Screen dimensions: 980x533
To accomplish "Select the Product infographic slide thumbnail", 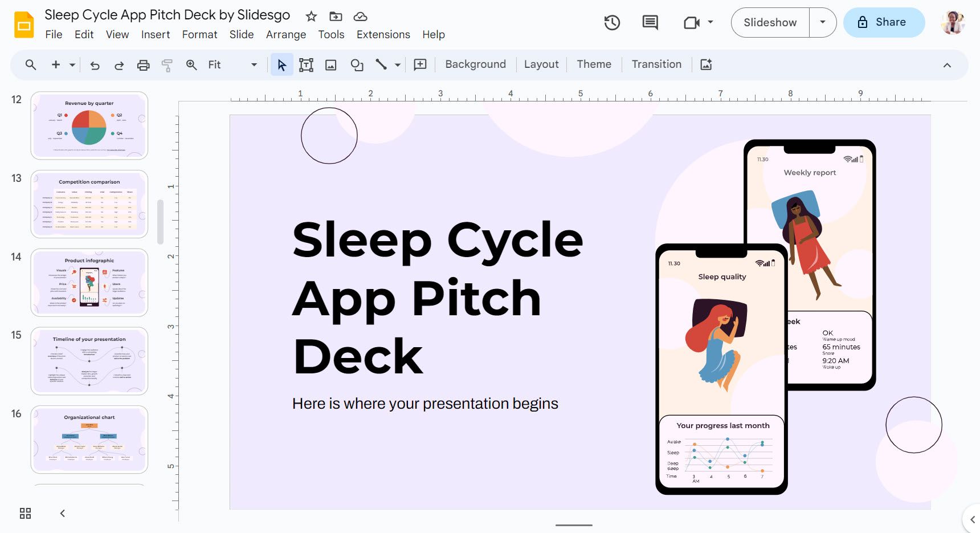I will (x=89, y=283).
